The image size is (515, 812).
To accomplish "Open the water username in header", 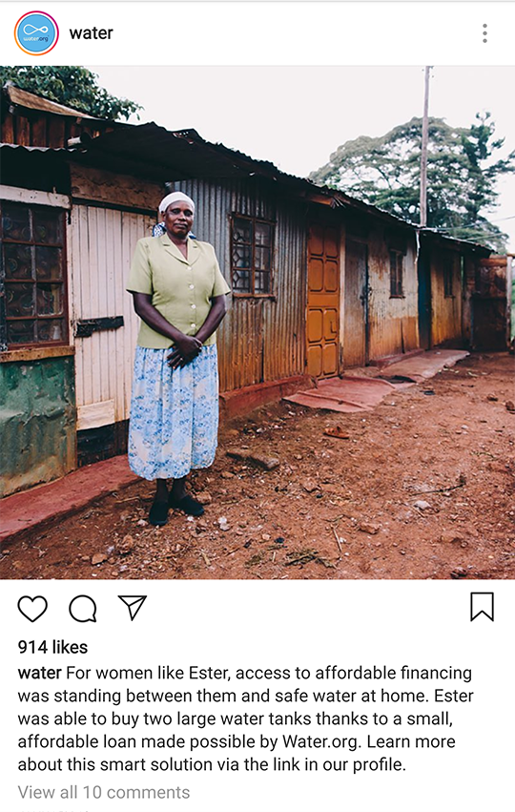I will (92, 33).
